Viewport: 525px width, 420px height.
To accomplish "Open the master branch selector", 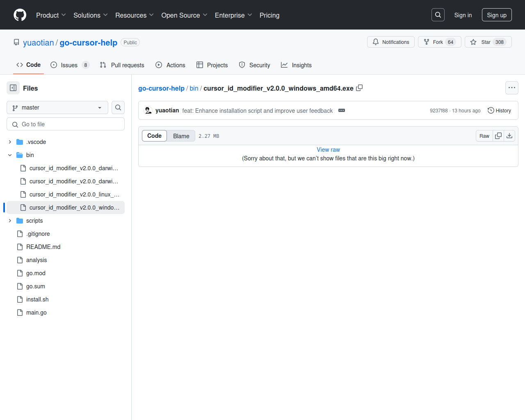I will pos(57,107).
